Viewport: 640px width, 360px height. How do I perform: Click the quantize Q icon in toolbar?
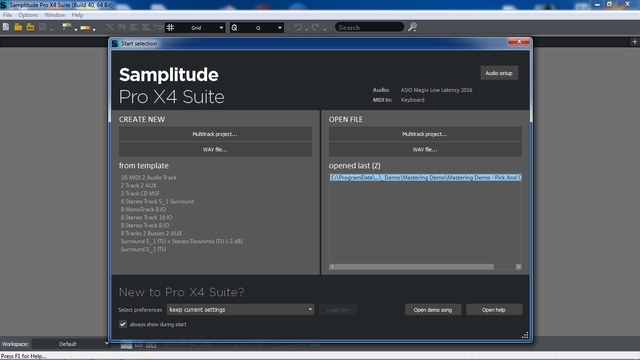coord(234,28)
